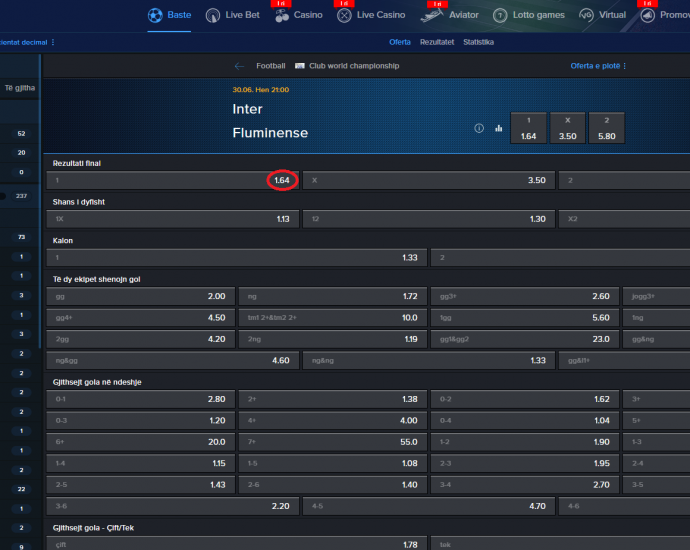Select gg1&gg2 odds 23.0
690x550 pixels.
pos(525,339)
